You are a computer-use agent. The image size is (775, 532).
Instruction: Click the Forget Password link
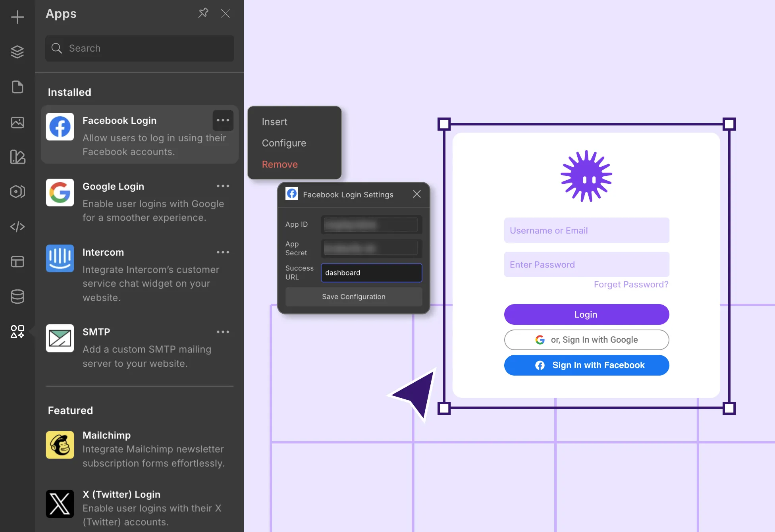(631, 284)
